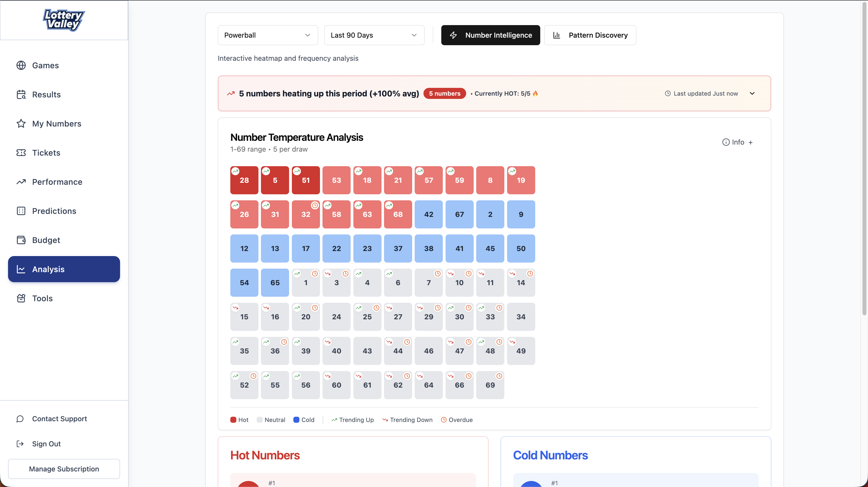This screenshot has height=487, width=868.
Task: Select the Games globe icon
Action: click(x=21, y=65)
